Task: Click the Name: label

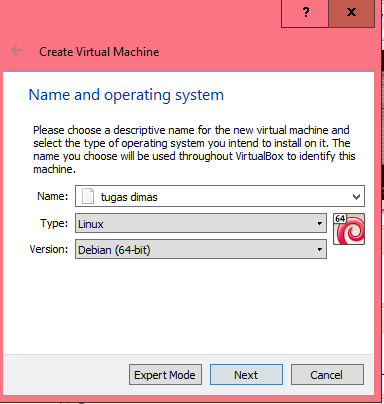Action: [x=53, y=196]
